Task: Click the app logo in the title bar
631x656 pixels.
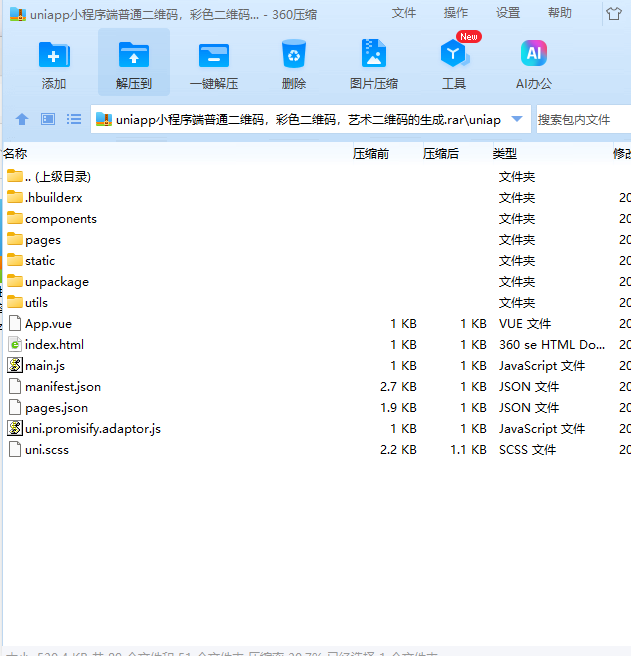Action: pyautogui.click(x=18, y=14)
